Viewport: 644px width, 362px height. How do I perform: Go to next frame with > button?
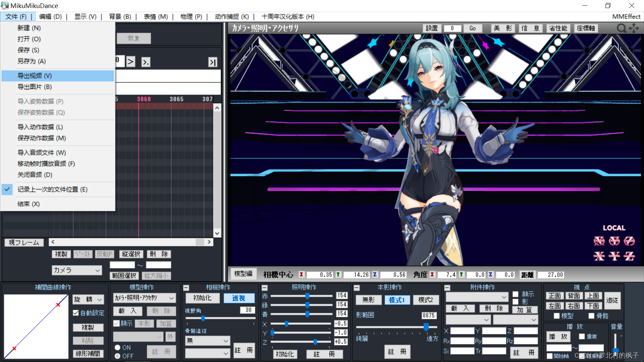tap(130, 62)
